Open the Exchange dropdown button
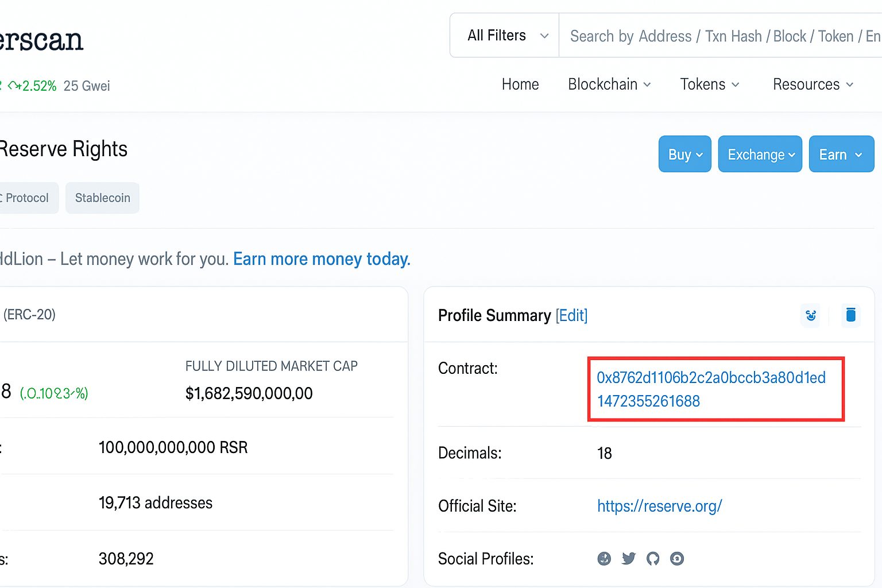 tap(760, 154)
